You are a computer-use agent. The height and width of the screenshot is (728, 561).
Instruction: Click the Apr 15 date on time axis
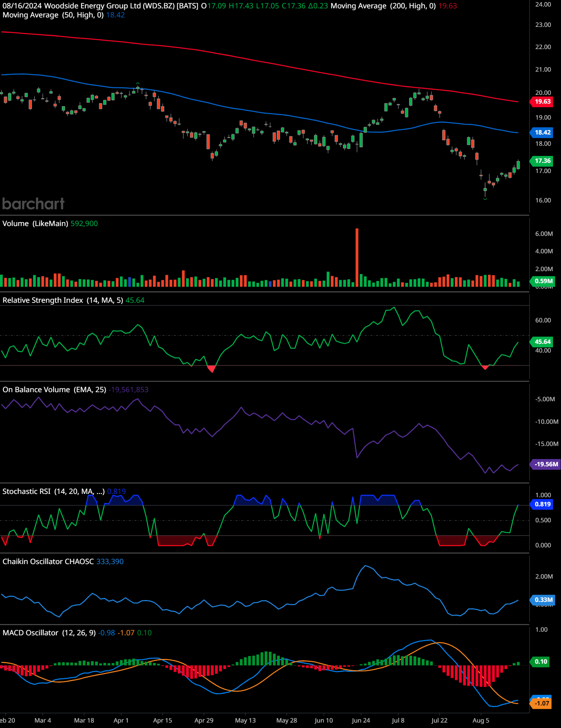pyautogui.click(x=162, y=720)
